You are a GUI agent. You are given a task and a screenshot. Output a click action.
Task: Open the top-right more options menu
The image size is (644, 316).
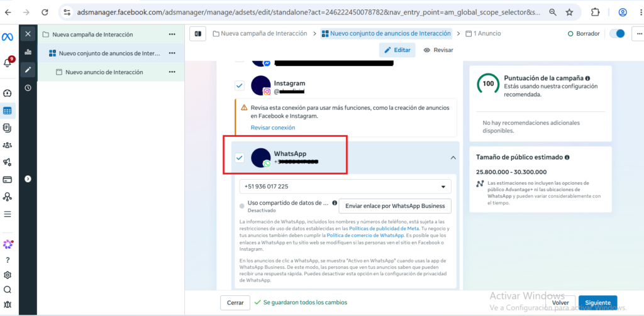click(x=639, y=34)
